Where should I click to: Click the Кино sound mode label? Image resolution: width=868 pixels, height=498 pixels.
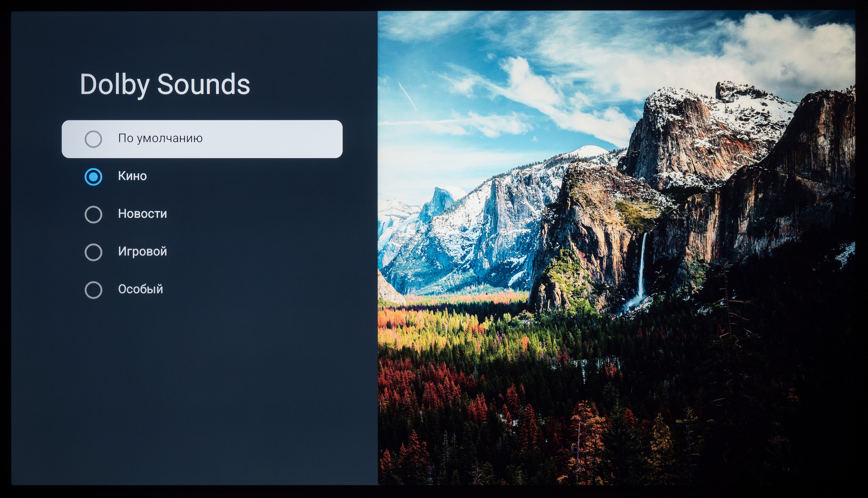(x=132, y=176)
